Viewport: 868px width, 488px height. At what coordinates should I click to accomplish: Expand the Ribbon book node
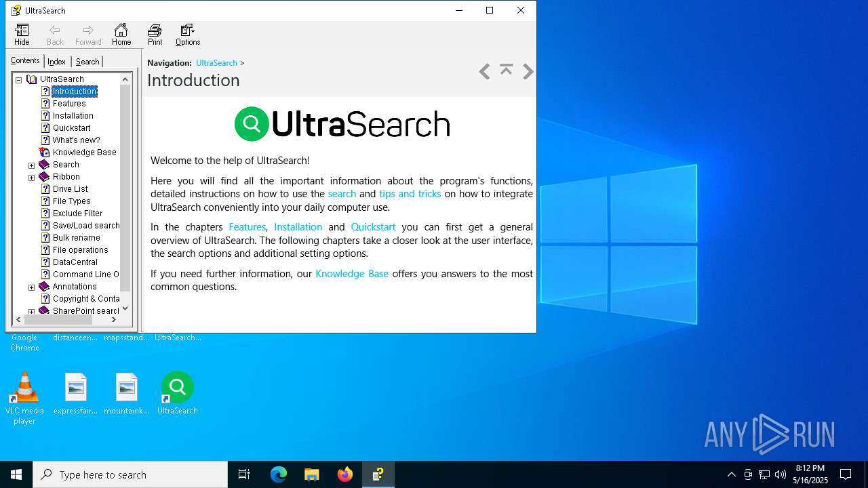coord(31,177)
